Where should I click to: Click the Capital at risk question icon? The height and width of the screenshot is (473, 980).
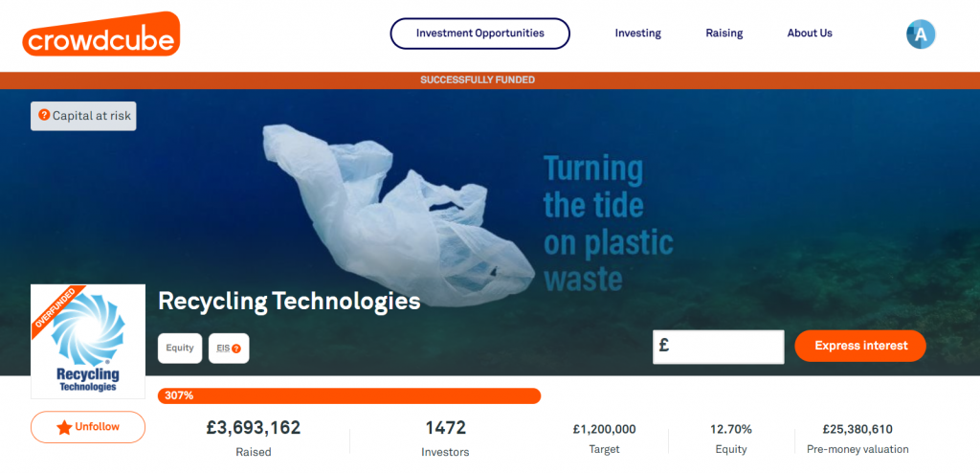click(44, 115)
